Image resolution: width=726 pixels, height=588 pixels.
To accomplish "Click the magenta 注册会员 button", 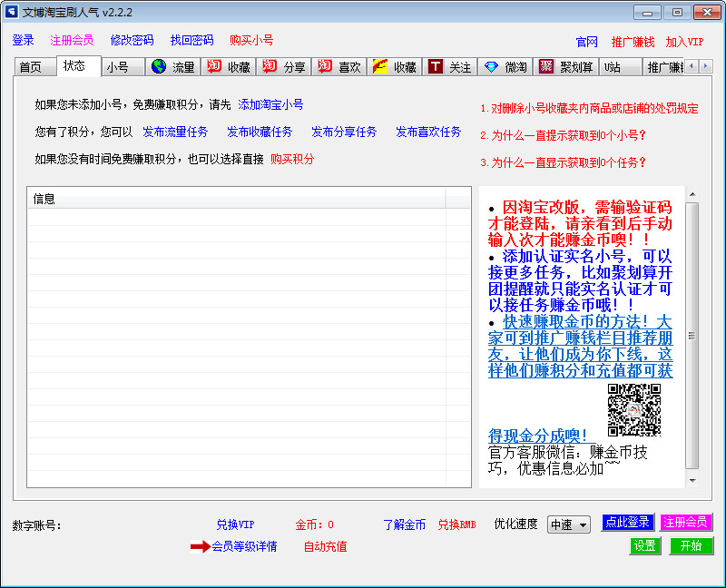I will click(685, 523).
